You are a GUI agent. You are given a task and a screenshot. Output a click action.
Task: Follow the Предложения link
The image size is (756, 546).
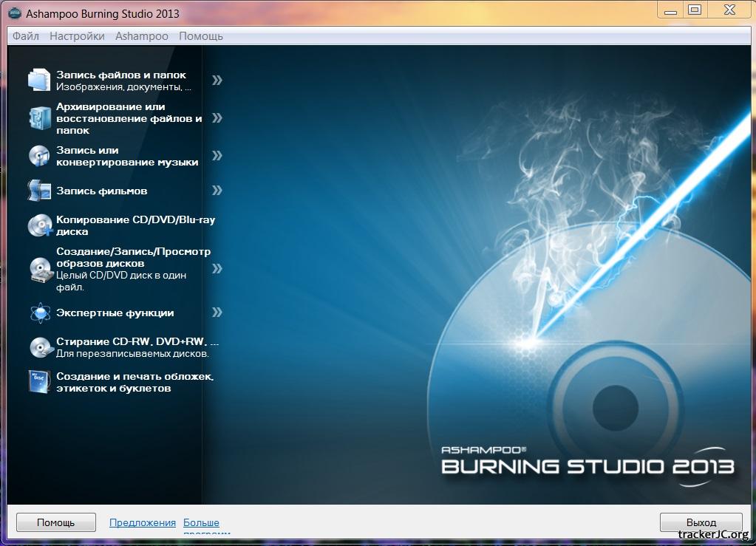point(142,522)
